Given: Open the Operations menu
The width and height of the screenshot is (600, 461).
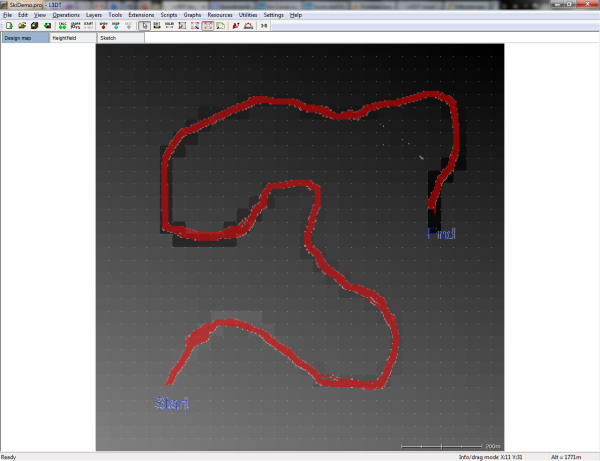Looking at the screenshot, I should (66, 16).
